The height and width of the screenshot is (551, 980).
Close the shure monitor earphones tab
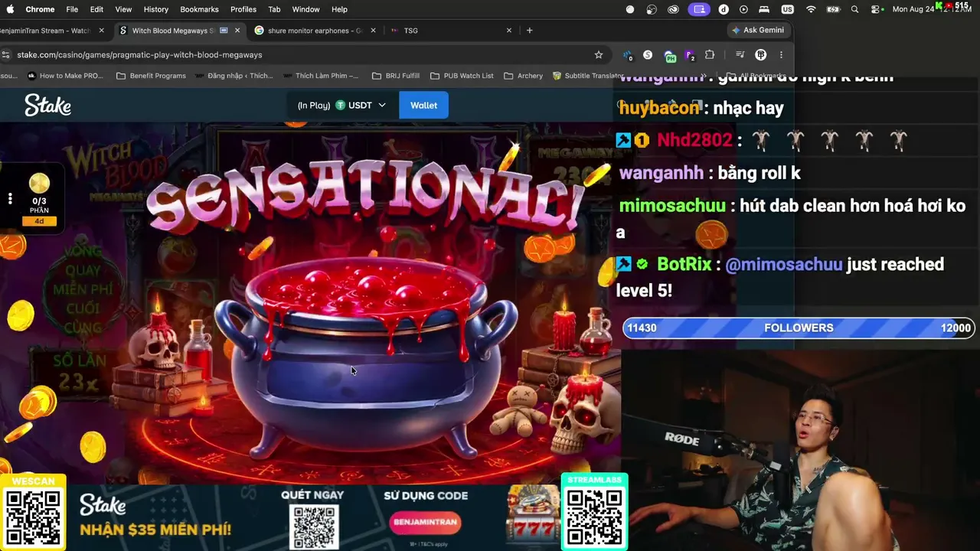(373, 31)
